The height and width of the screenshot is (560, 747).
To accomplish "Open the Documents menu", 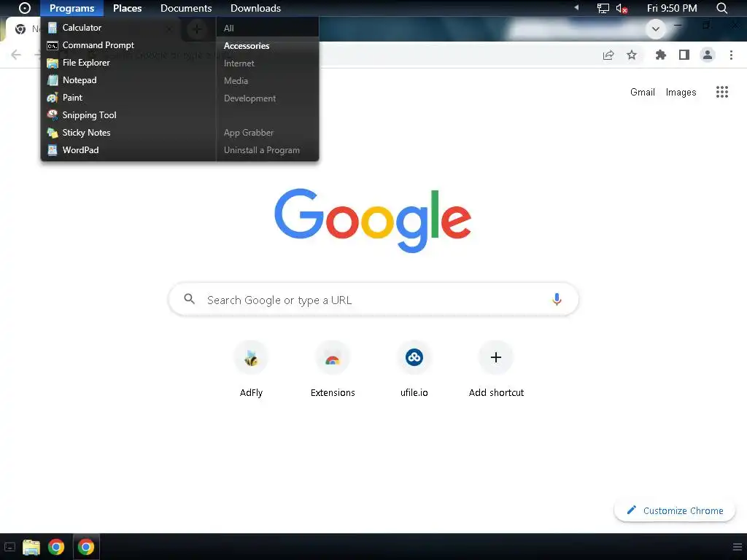I will click(186, 8).
